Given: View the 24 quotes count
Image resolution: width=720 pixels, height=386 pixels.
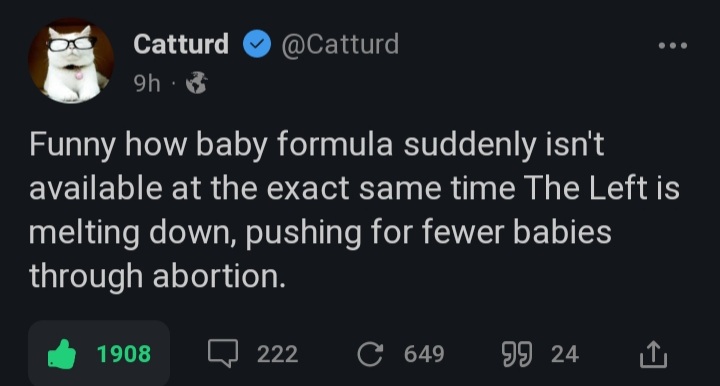Looking at the screenshot, I should [x=565, y=354].
